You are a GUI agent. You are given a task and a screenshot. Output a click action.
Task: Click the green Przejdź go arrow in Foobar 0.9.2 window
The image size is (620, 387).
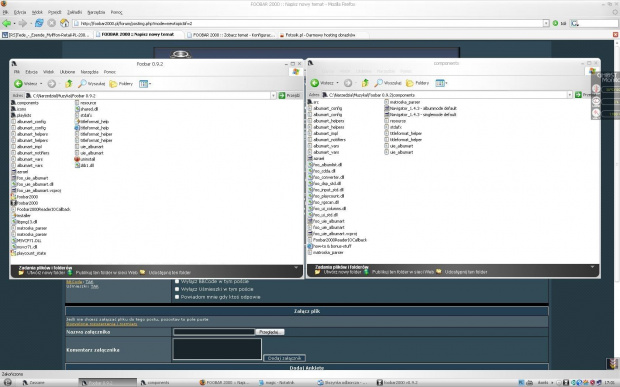click(x=282, y=95)
